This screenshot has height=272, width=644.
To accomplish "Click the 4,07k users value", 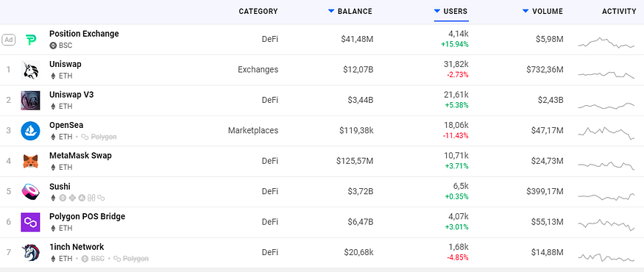I will (x=459, y=216).
